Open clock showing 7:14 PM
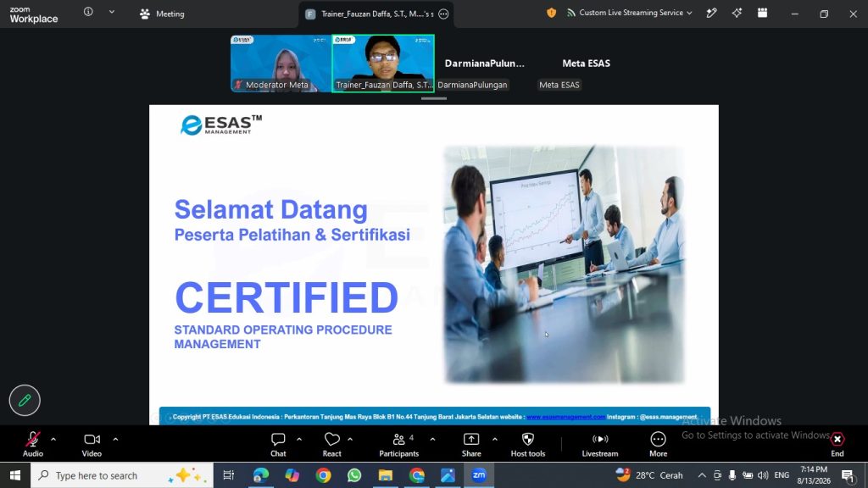The height and width of the screenshot is (488, 868). click(x=814, y=475)
